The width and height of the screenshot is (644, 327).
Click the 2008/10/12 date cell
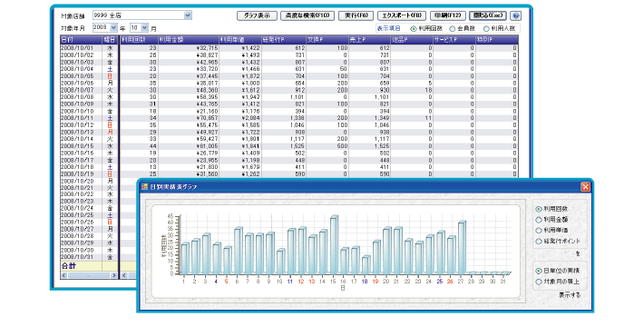point(82,125)
